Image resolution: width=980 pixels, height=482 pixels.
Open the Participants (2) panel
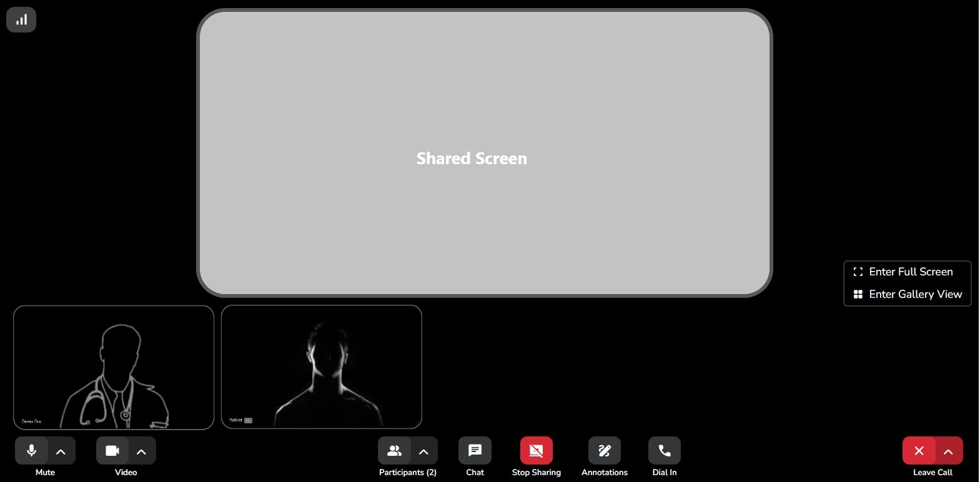(394, 451)
